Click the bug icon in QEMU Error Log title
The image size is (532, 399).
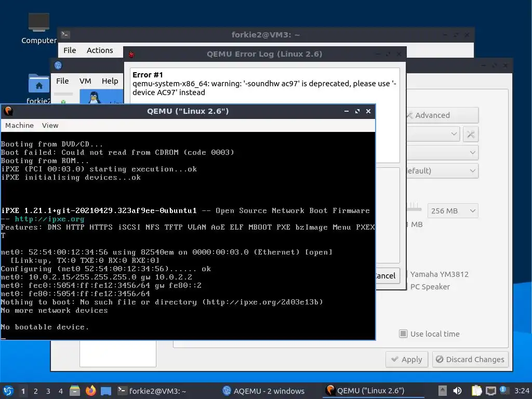[131, 54]
